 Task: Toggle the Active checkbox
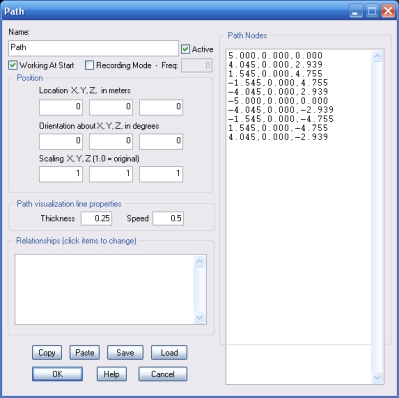185,49
